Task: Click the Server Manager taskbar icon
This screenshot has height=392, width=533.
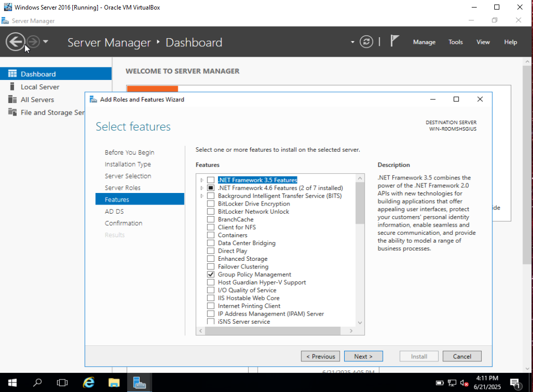Action: click(x=139, y=383)
